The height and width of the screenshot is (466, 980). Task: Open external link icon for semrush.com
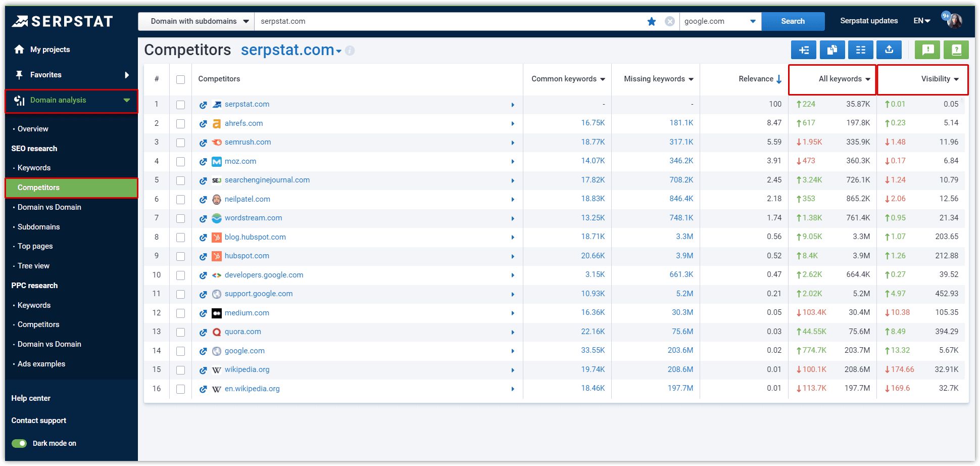click(x=203, y=143)
